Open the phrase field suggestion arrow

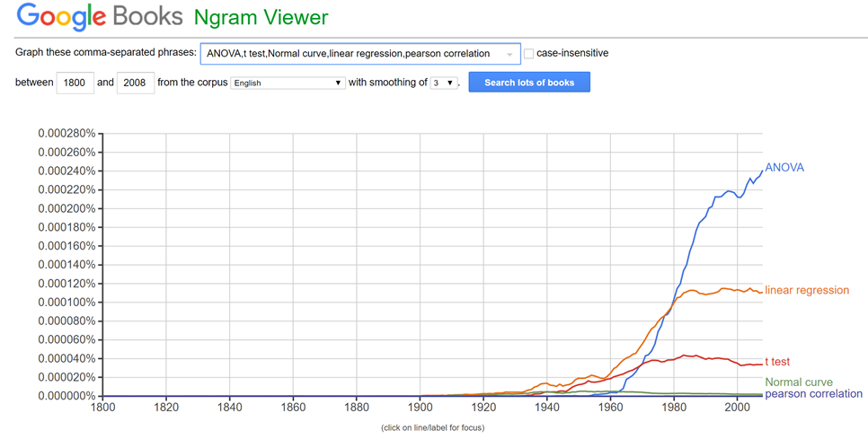[x=509, y=55]
